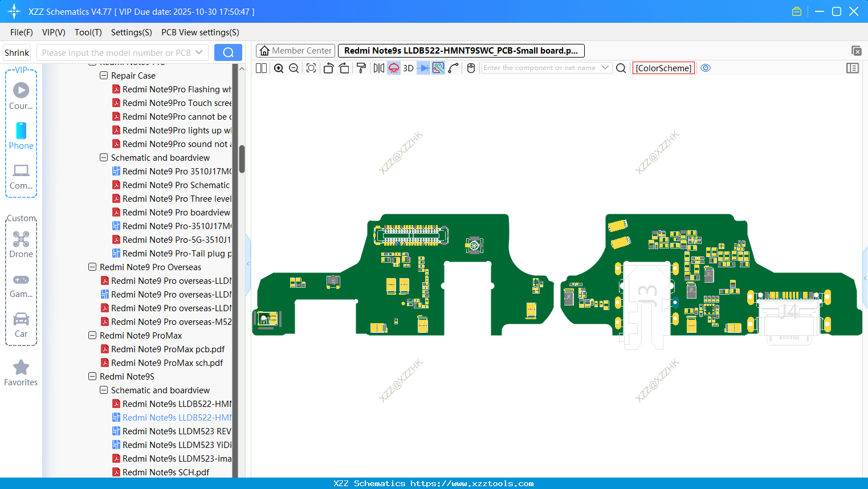Open the Settings(S) menu
The width and height of the screenshot is (868, 489).
[132, 32]
